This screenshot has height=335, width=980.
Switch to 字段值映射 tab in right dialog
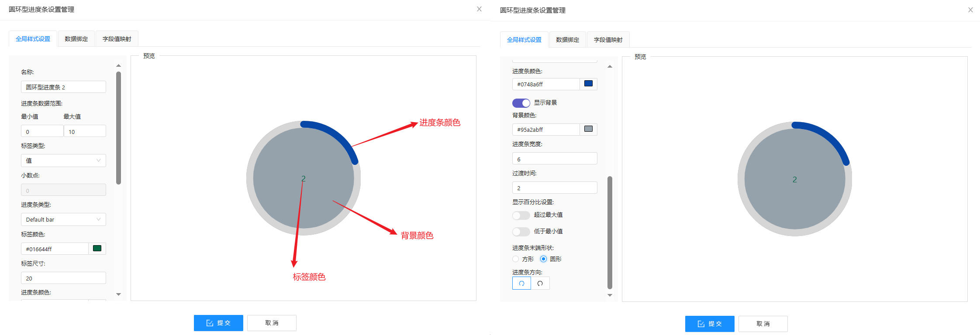pyautogui.click(x=608, y=40)
